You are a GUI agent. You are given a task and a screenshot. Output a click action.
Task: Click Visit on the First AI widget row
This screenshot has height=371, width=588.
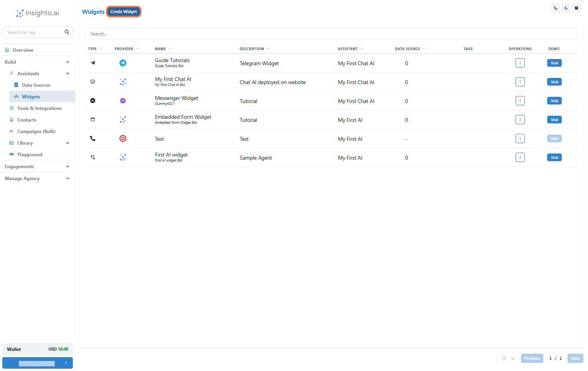554,157
